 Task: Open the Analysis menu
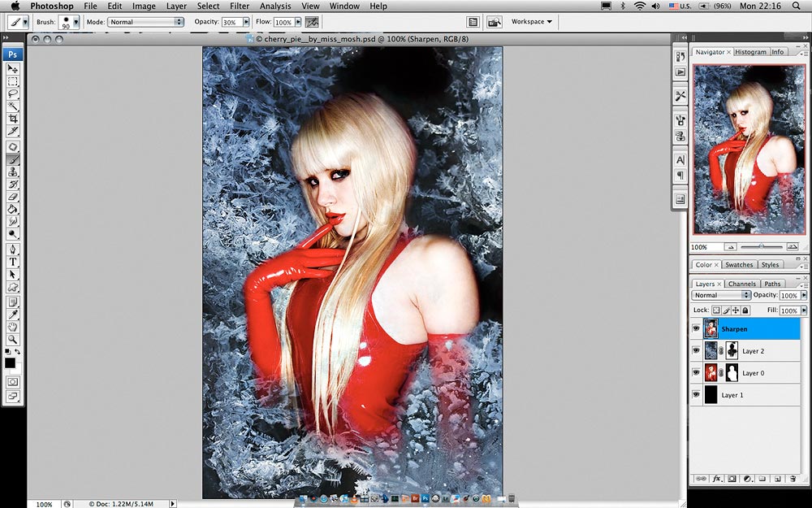(x=275, y=7)
